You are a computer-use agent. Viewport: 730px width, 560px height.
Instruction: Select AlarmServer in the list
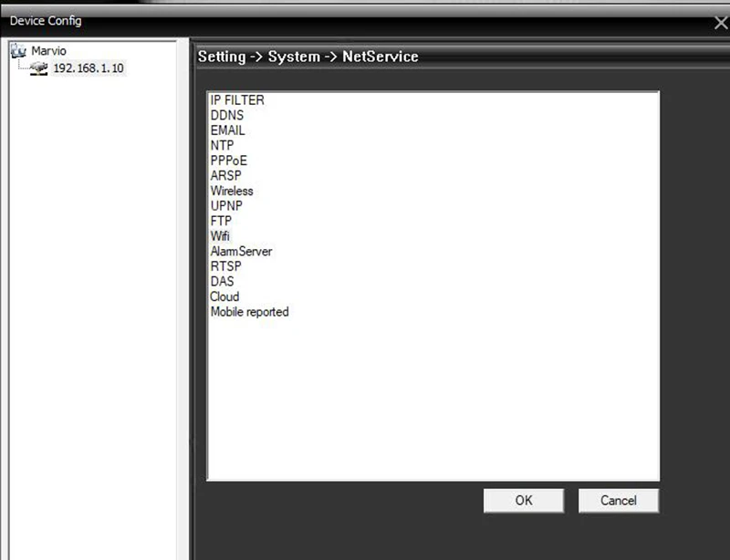click(x=241, y=252)
